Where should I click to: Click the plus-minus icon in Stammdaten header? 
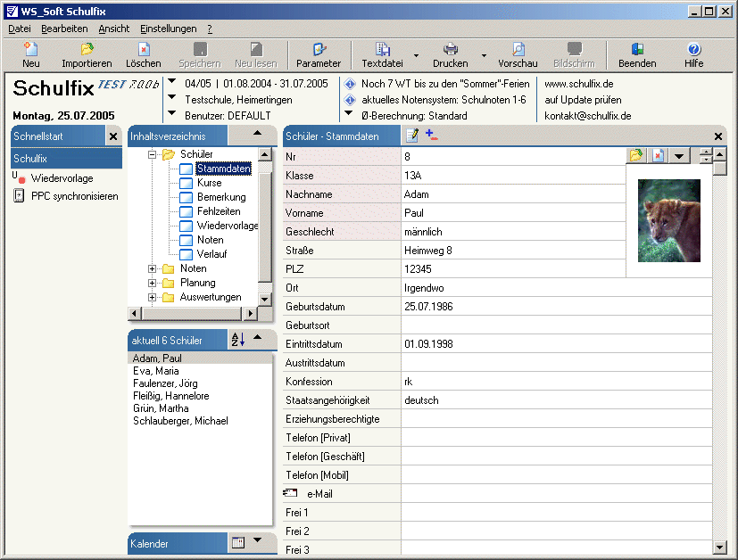click(x=431, y=135)
